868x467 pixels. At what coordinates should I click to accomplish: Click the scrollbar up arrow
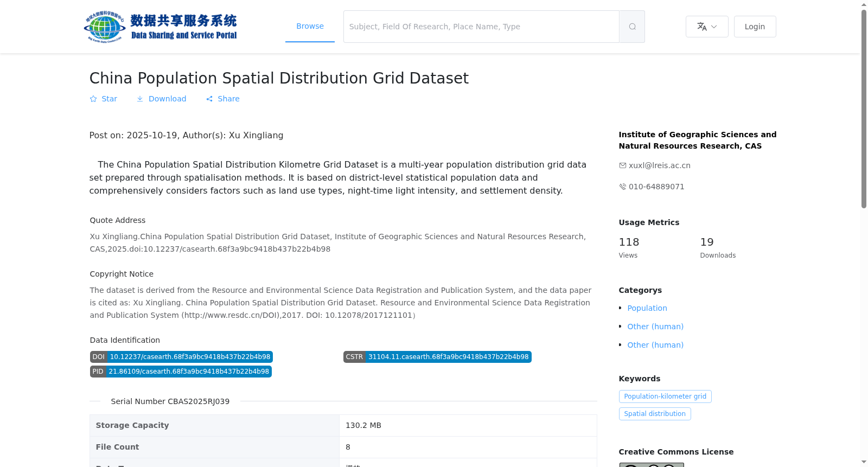(x=864, y=4)
